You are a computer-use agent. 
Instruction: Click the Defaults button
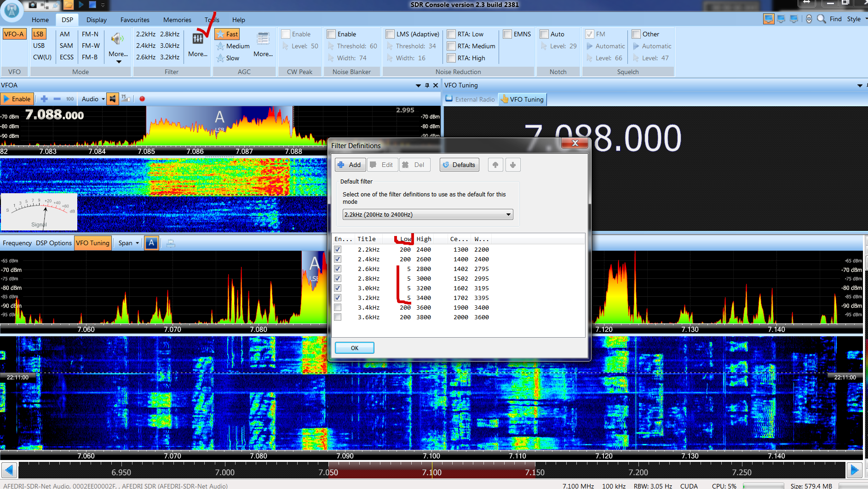tap(459, 165)
